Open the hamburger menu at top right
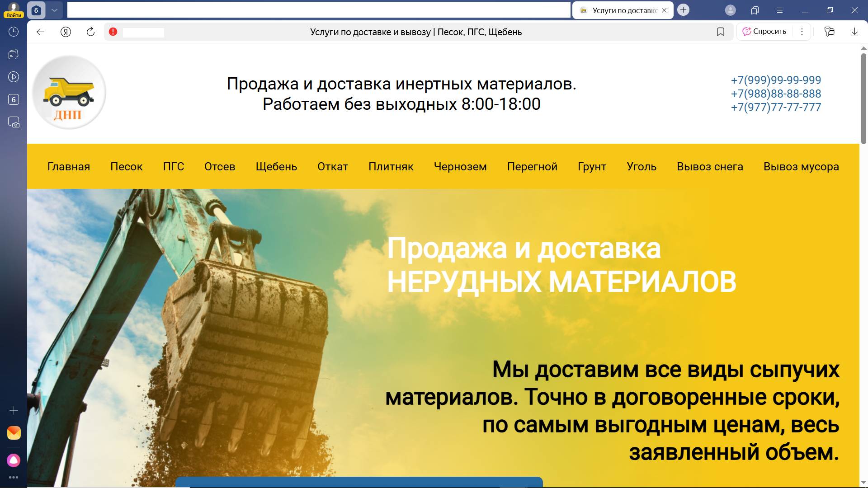This screenshot has height=488, width=868. pos(780,10)
